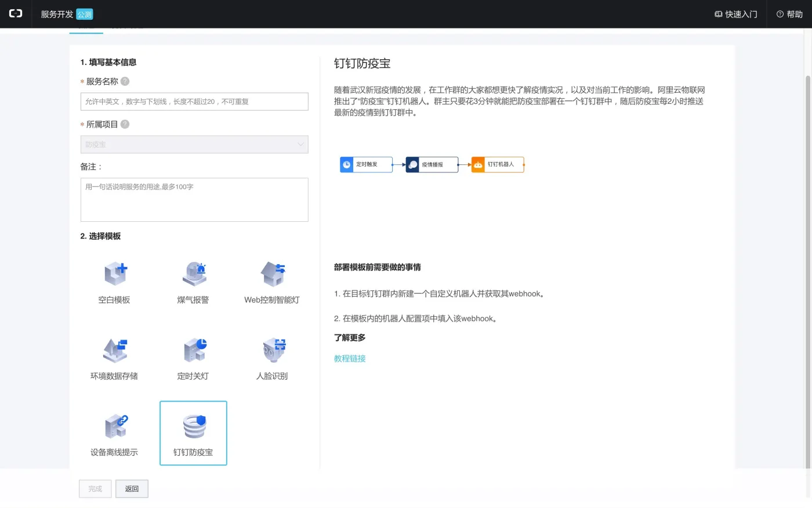This screenshot has width=812, height=508.
Task: Click the 空白模板 label
Action: (x=114, y=300)
